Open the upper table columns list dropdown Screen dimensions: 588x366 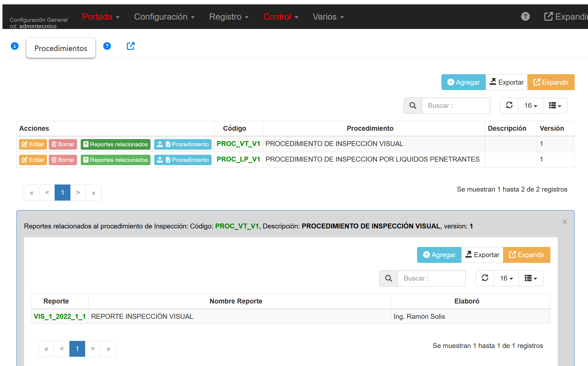[x=555, y=106]
